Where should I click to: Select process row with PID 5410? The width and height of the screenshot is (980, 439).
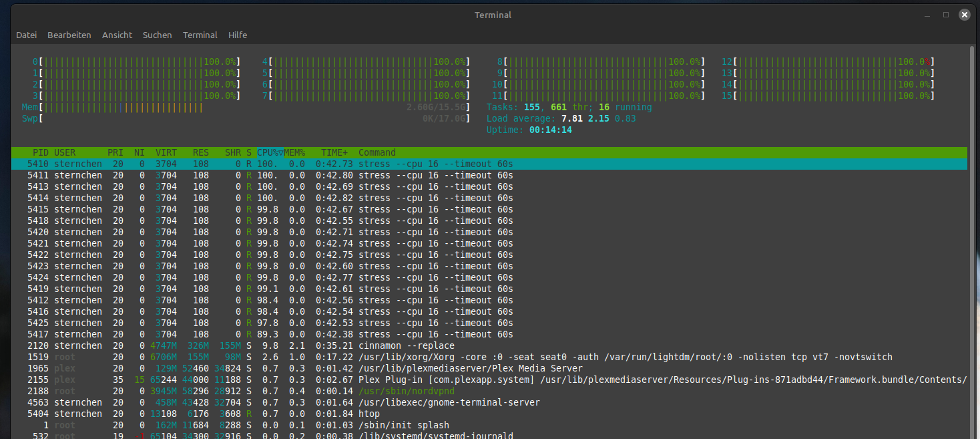click(489, 164)
